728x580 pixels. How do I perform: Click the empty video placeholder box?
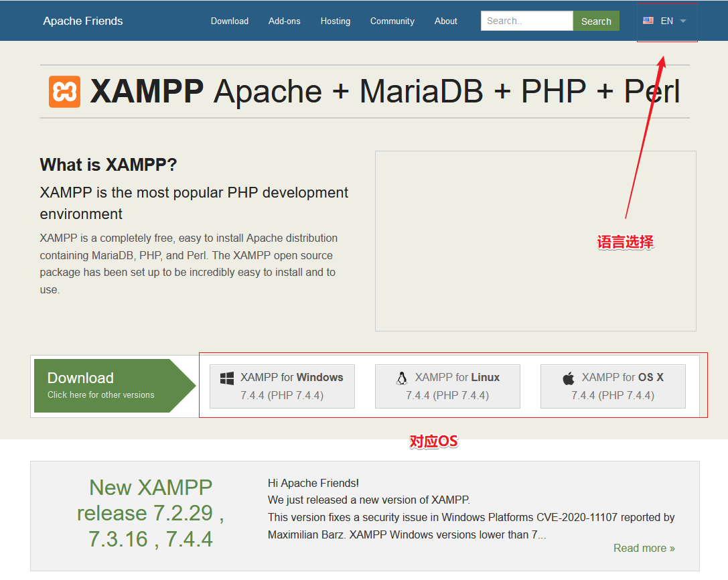click(536, 241)
